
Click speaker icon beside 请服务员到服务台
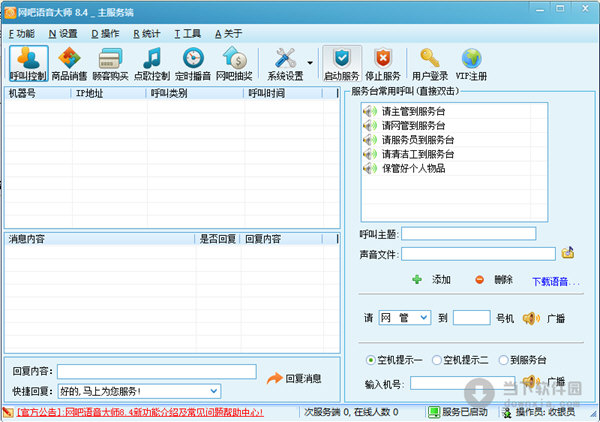point(370,140)
